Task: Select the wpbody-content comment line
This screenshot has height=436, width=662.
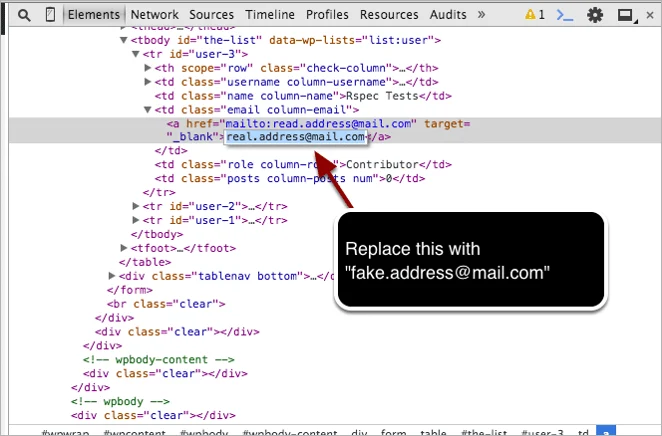Action: coord(159,360)
